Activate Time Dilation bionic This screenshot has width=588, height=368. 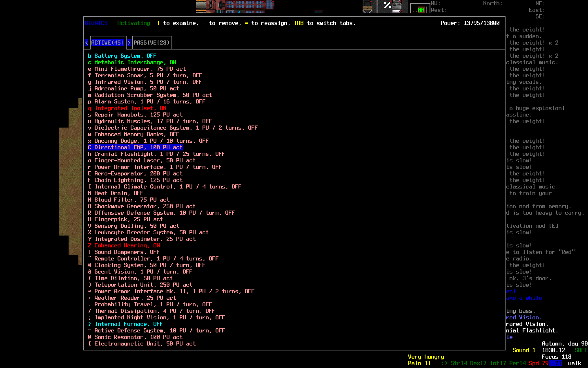coord(130,278)
